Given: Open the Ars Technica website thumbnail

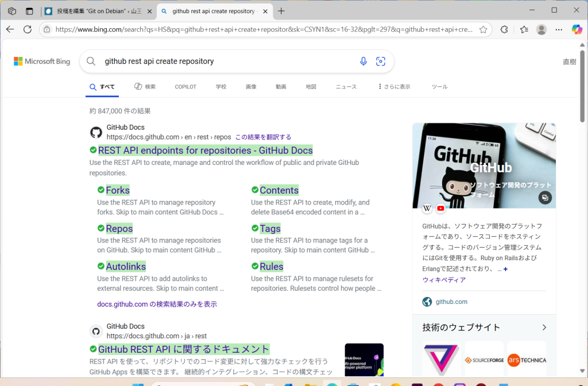Looking at the screenshot, I should pos(527,360).
